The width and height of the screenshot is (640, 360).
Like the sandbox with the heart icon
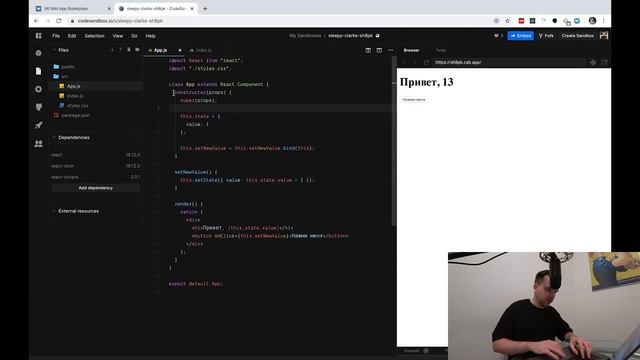pyautogui.click(x=496, y=36)
